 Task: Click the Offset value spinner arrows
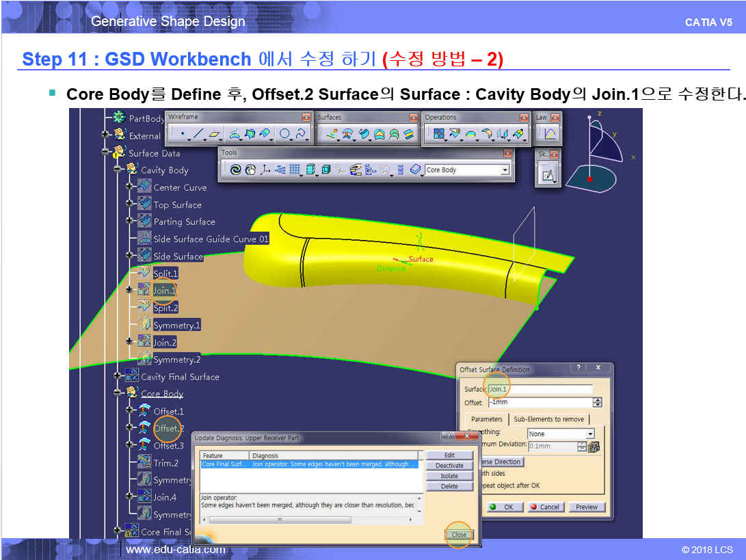point(598,403)
